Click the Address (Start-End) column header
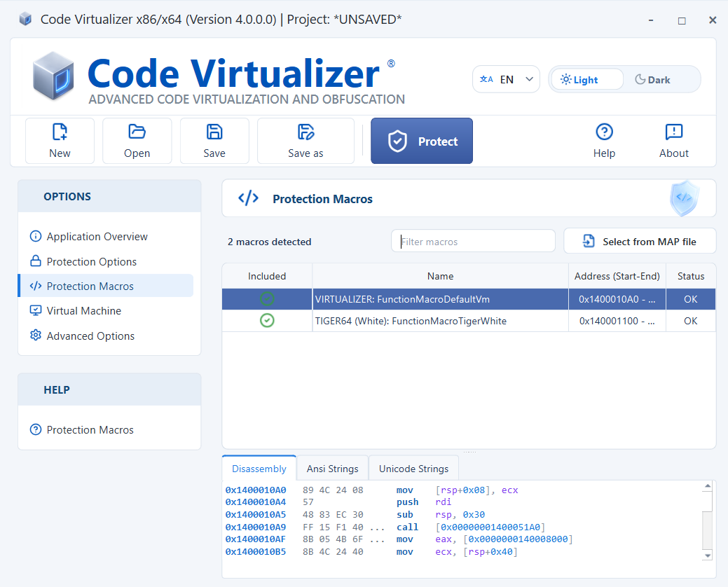 (x=617, y=276)
